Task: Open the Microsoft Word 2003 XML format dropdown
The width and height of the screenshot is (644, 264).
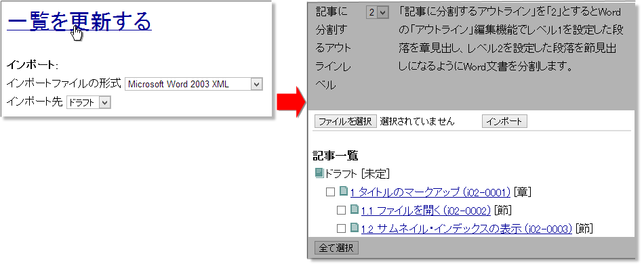Action: [x=193, y=85]
